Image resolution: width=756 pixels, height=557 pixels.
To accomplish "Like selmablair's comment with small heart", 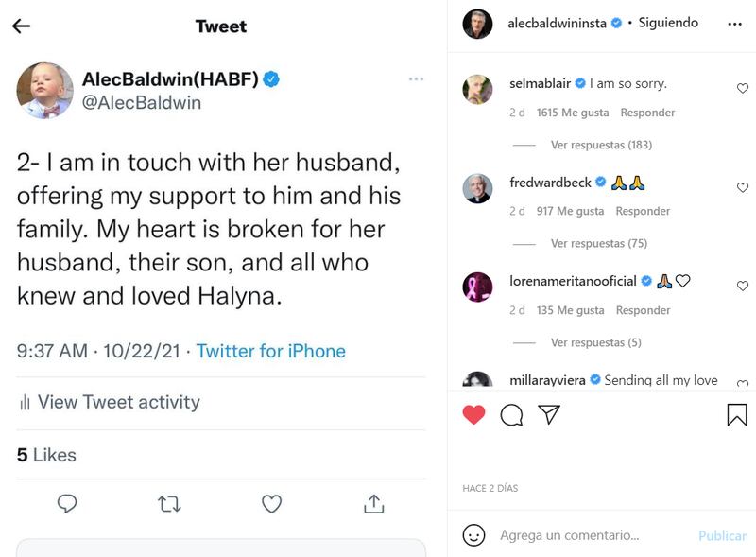I will click(x=742, y=89).
